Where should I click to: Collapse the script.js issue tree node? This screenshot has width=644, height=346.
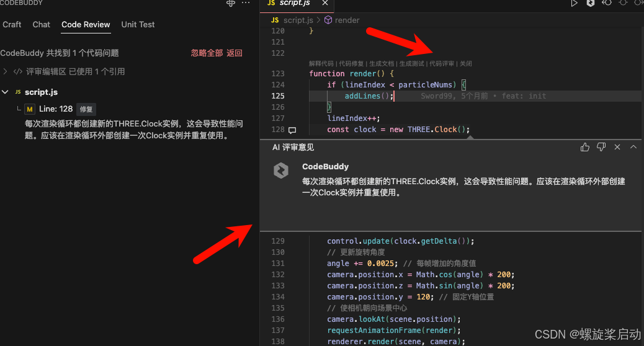pos(5,92)
